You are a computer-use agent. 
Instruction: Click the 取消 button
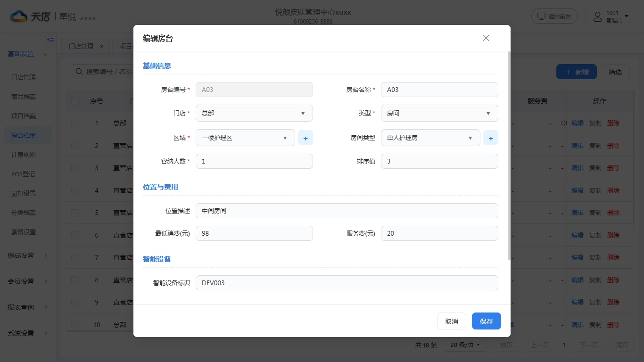click(452, 321)
